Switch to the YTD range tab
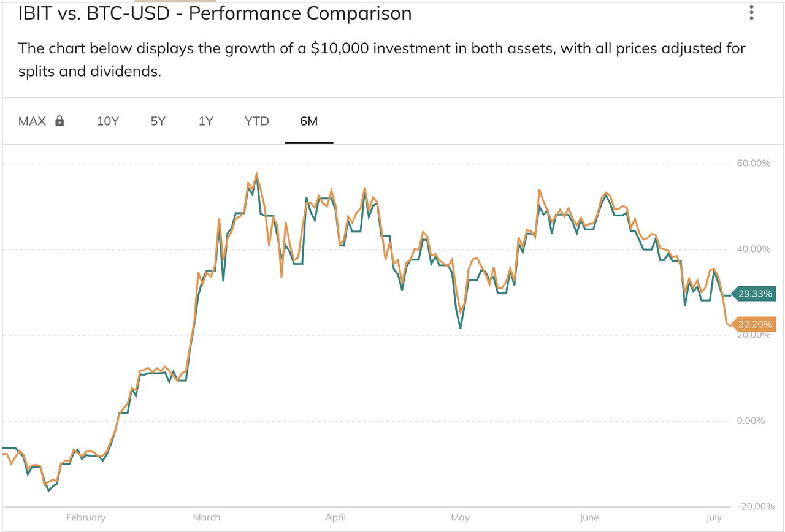The width and height of the screenshot is (785, 532). 257,121
